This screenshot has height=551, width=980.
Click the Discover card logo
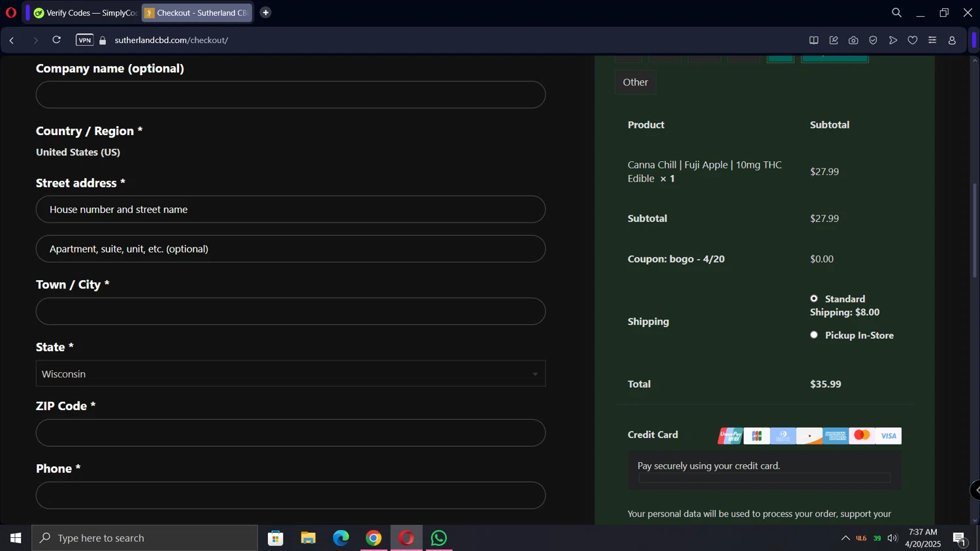pyautogui.click(x=809, y=435)
